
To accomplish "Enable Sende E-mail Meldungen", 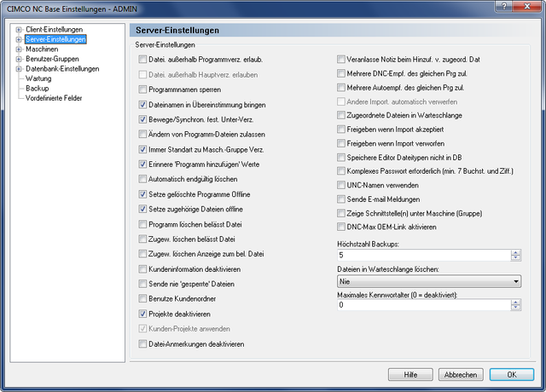I will (x=341, y=199).
